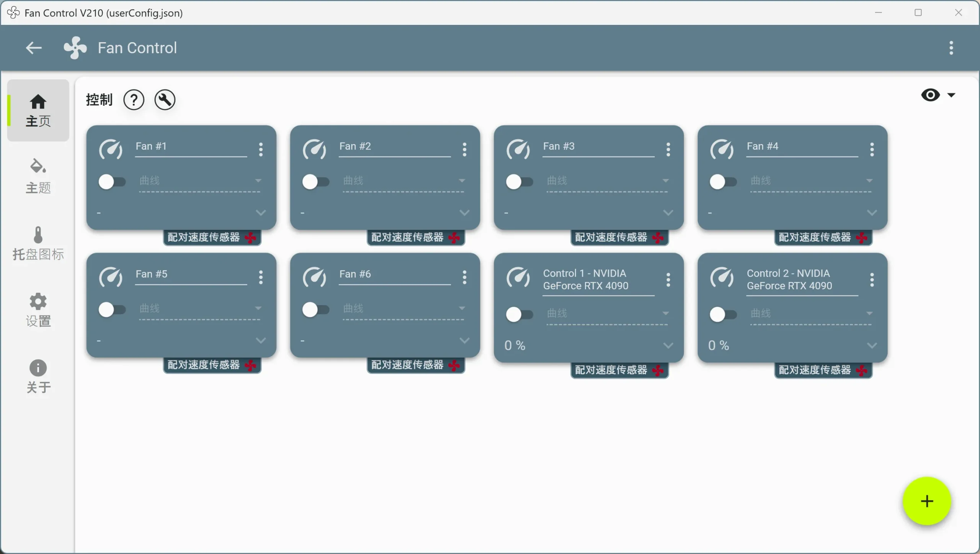Click the yellow-green plus add button
The width and height of the screenshot is (980, 554).
(x=926, y=501)
